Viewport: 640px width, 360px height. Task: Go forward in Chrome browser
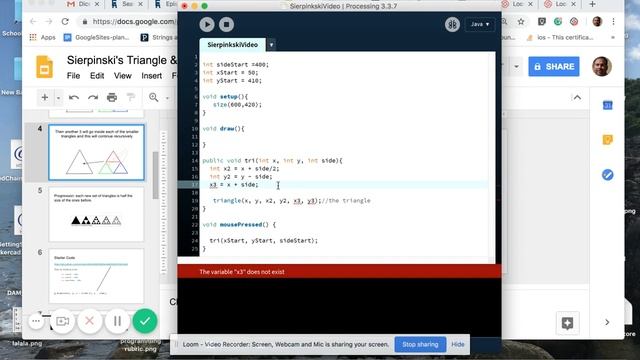(49, 22)
